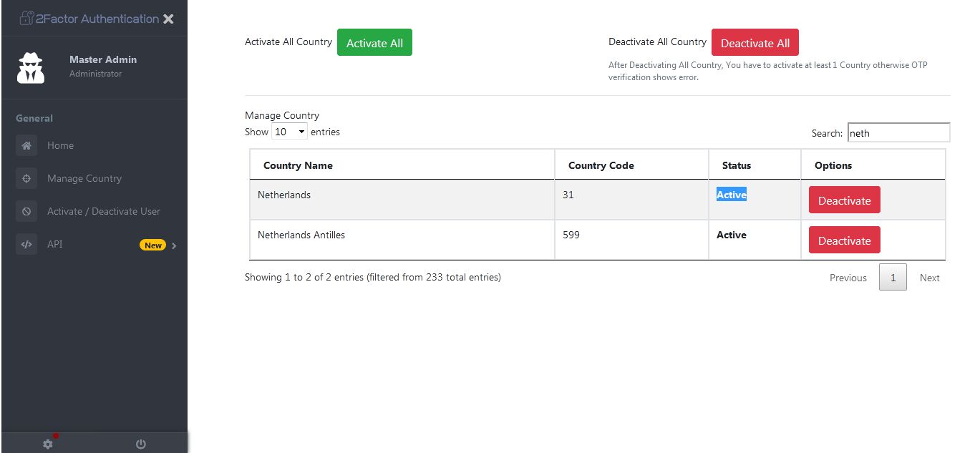
Task: Click the API code brackets icon
Action: click(26, 244)
